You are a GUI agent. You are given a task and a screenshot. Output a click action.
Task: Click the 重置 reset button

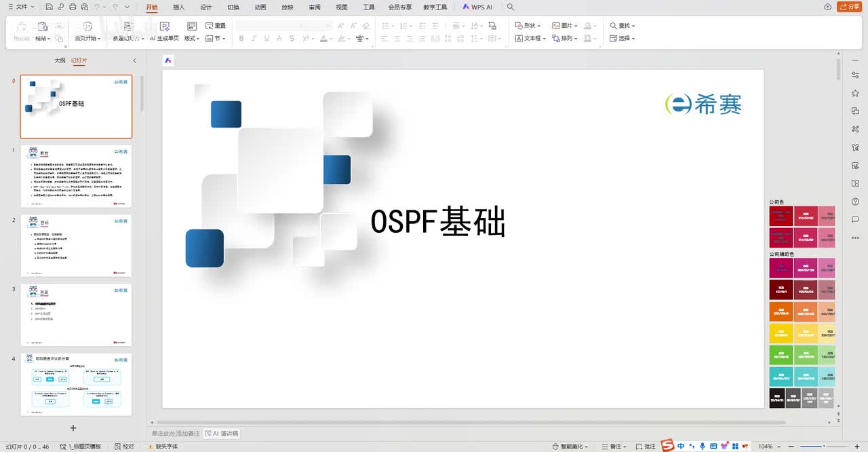tap(216, 26)
